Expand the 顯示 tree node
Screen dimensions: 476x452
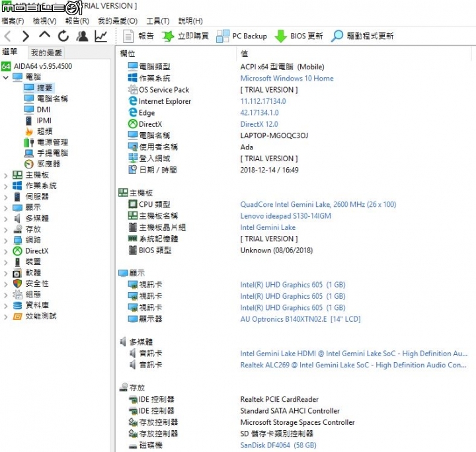(x=5, y=208)
